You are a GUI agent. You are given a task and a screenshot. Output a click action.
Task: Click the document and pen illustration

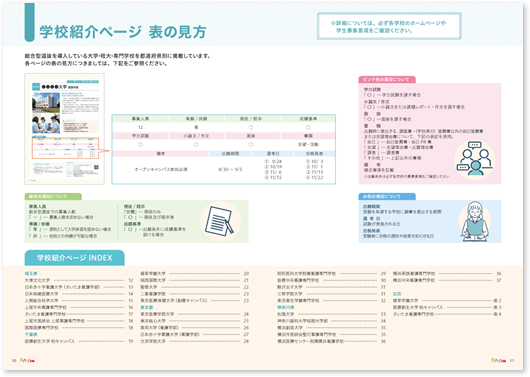coord(219,221)
